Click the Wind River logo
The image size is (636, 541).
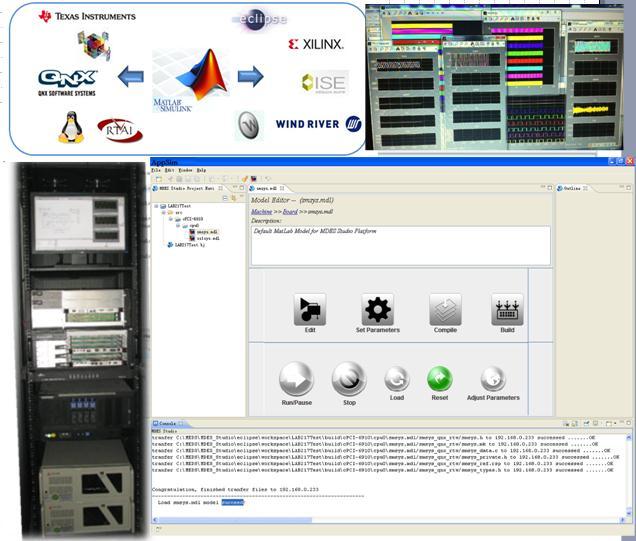[318, 124]
